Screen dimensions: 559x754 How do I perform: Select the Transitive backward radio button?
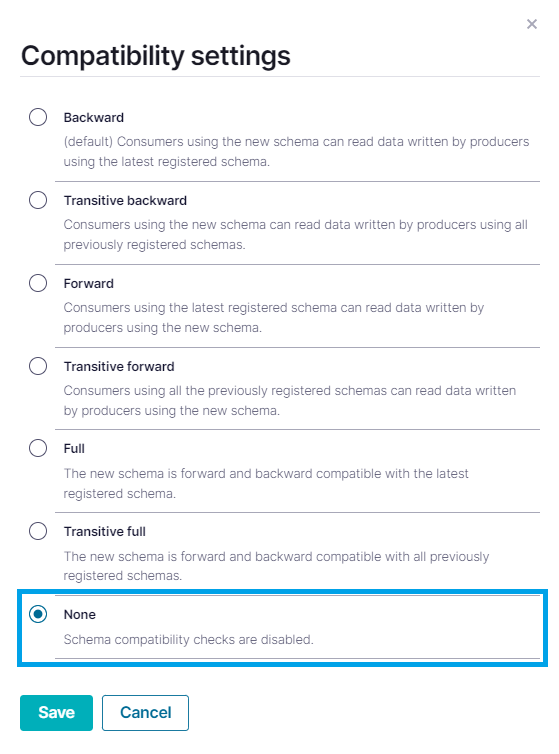coord(38,200)
